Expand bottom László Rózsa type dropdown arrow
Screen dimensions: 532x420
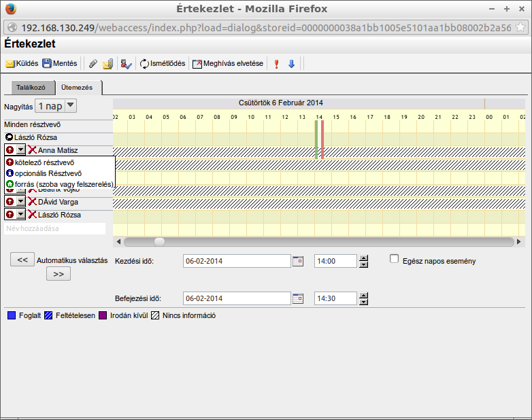tap(20, 215)
